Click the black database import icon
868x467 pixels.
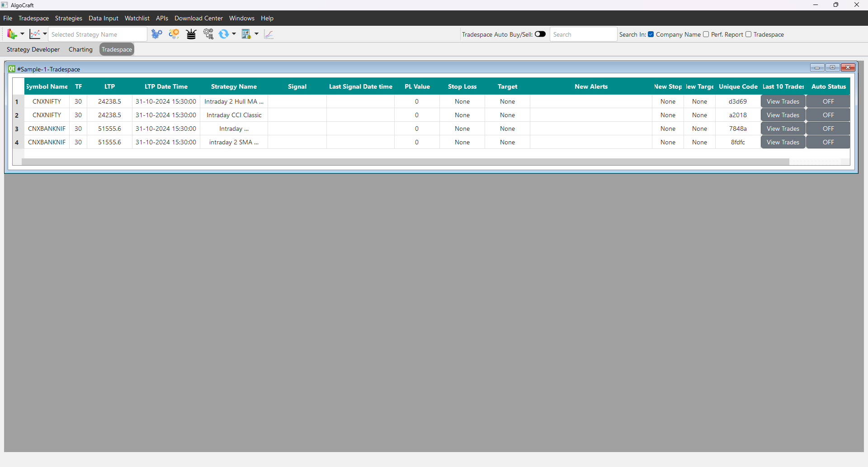[191, 34]
